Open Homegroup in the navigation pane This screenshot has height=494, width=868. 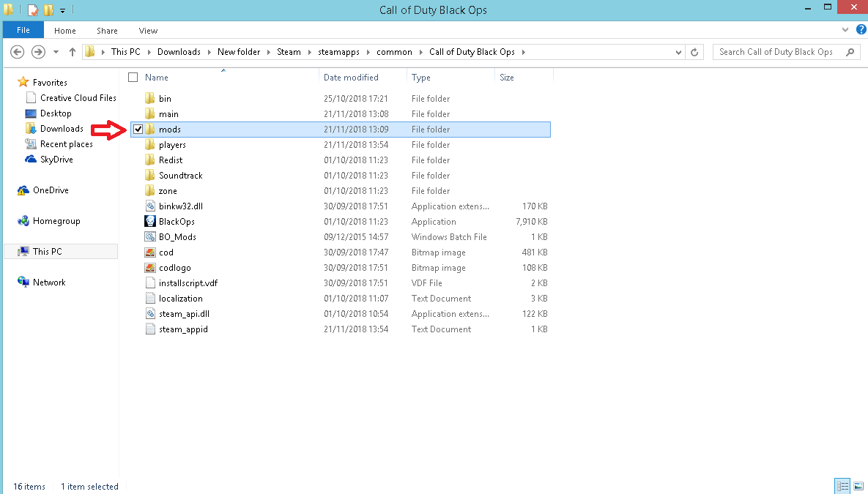click(x=56, y=221)
